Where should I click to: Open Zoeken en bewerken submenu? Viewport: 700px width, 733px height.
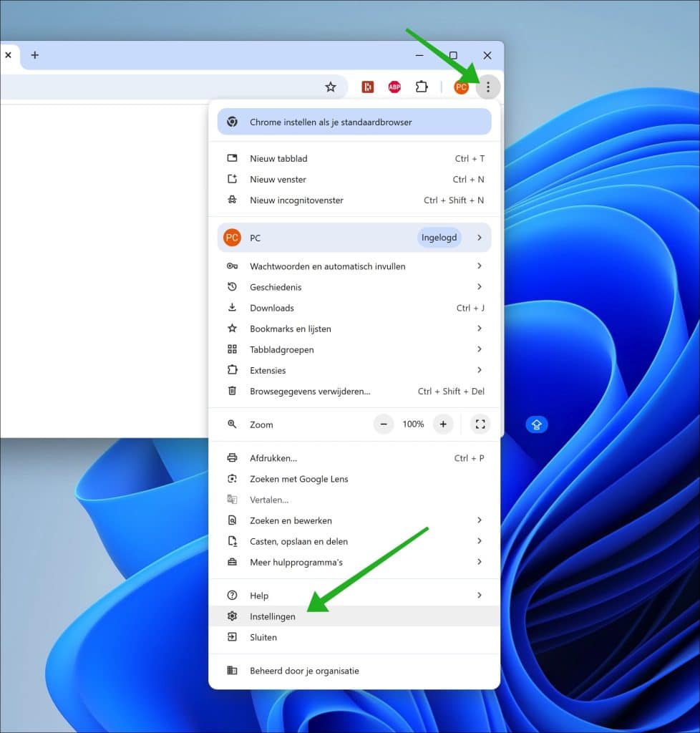click(354, 521)
